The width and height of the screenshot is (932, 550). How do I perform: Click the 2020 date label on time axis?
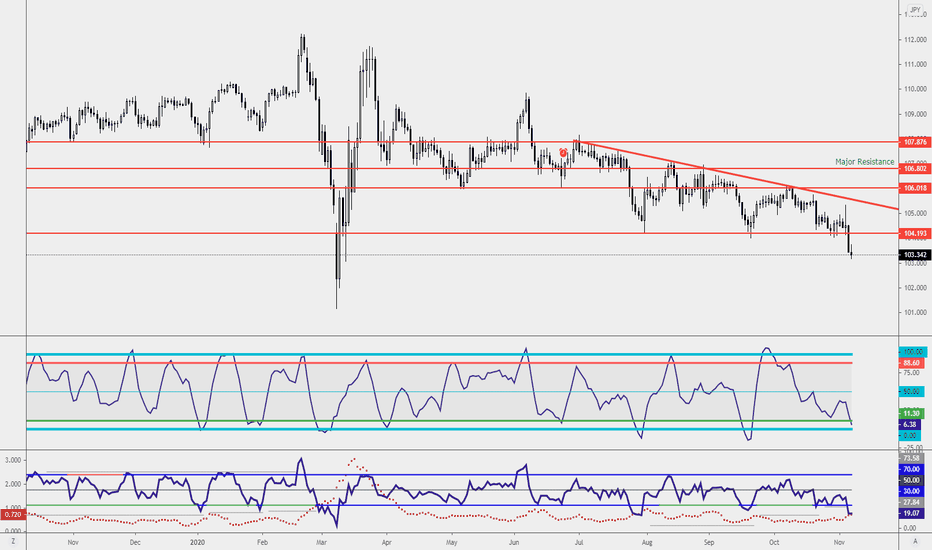(x=197, y=542)
